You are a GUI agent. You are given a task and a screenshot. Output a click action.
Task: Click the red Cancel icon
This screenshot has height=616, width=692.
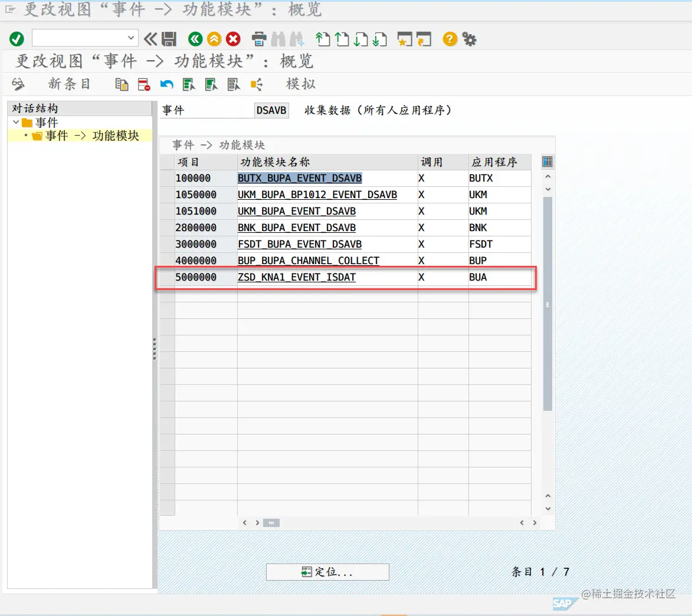(233, 39)
